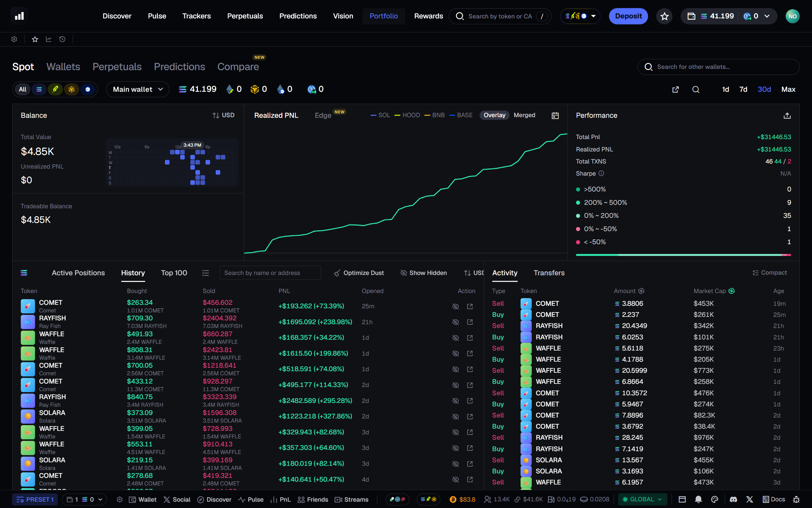Open external link for RAYFISH 21h row
Image resolution: width=812 pixels, height=508 pixels.
470,322
